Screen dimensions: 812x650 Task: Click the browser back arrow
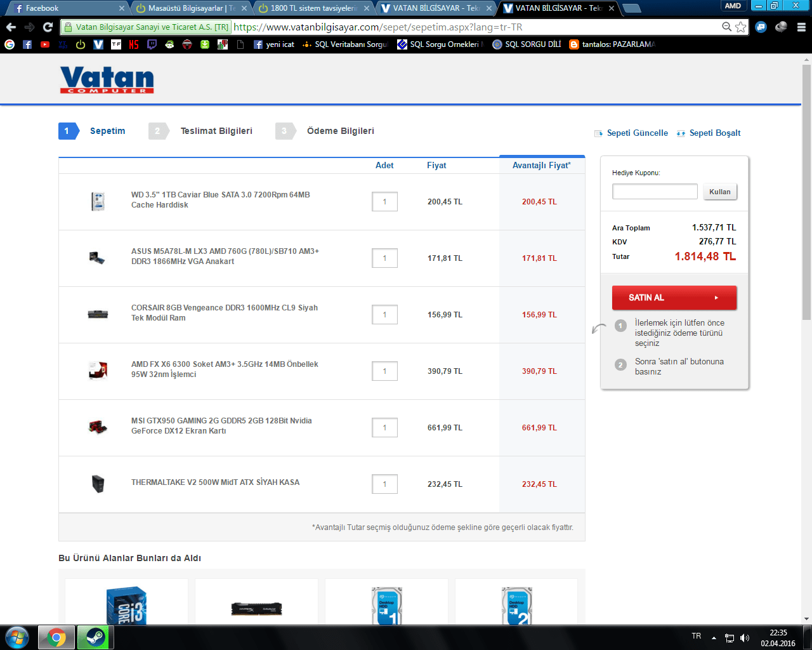11,27
